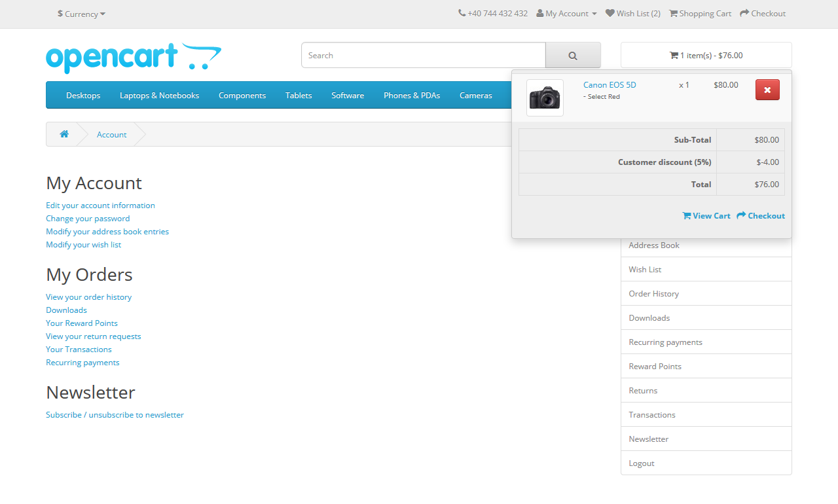Click the home icon in breadcrumb
Image resolution: width=838 pixels, height=504 pixels.
tap(64, 134)
